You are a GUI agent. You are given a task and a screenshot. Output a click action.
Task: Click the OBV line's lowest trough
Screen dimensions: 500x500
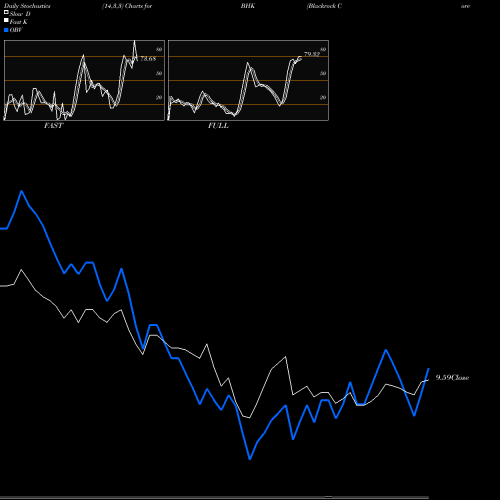(250, 459)
